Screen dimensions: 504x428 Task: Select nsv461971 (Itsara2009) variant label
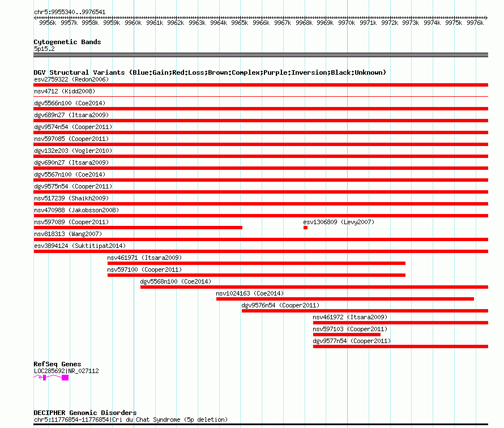pos(144,258)
